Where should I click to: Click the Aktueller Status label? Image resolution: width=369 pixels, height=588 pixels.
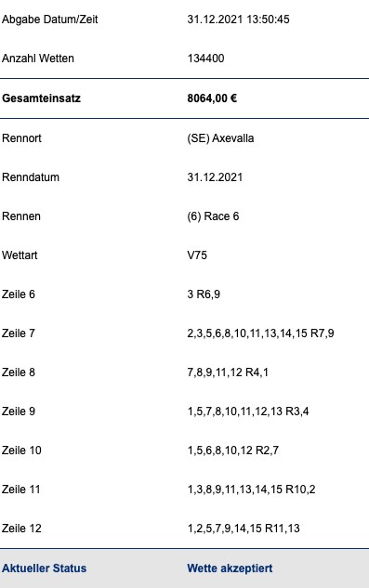pos(45,568)
